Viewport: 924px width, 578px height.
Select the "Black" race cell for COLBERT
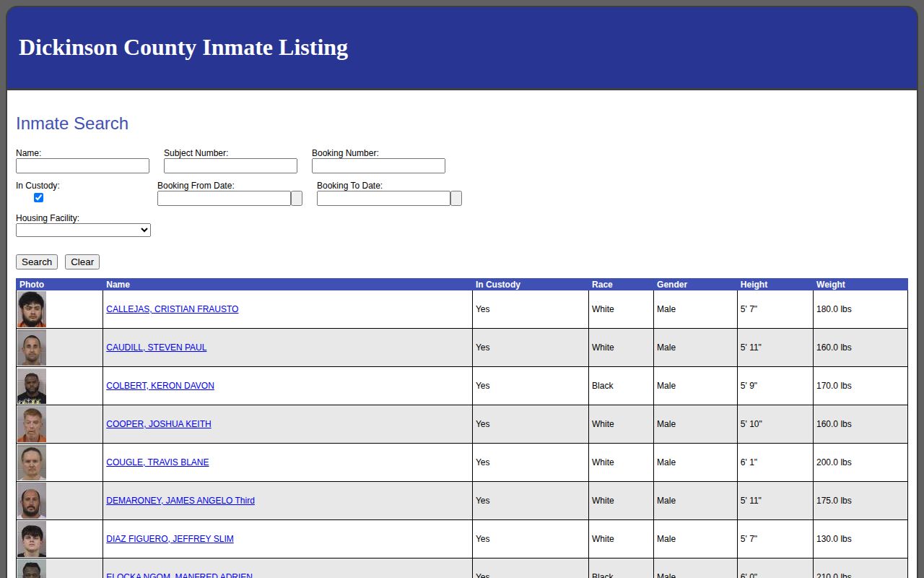click(x=621, y=386)
